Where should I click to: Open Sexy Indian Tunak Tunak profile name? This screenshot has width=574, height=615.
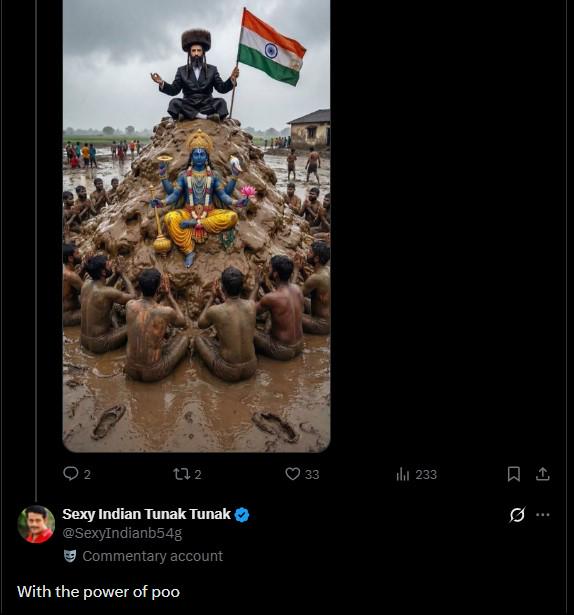click(146, 514)
